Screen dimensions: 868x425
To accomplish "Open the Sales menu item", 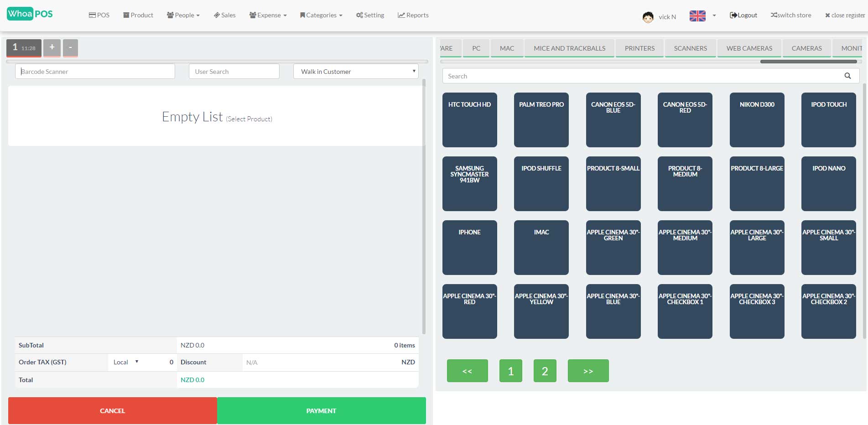I will (x=224, y=15).
